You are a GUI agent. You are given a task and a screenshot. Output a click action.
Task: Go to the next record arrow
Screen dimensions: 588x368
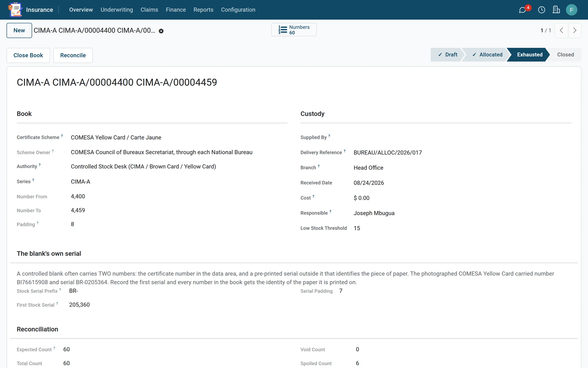tap(575, 30)
